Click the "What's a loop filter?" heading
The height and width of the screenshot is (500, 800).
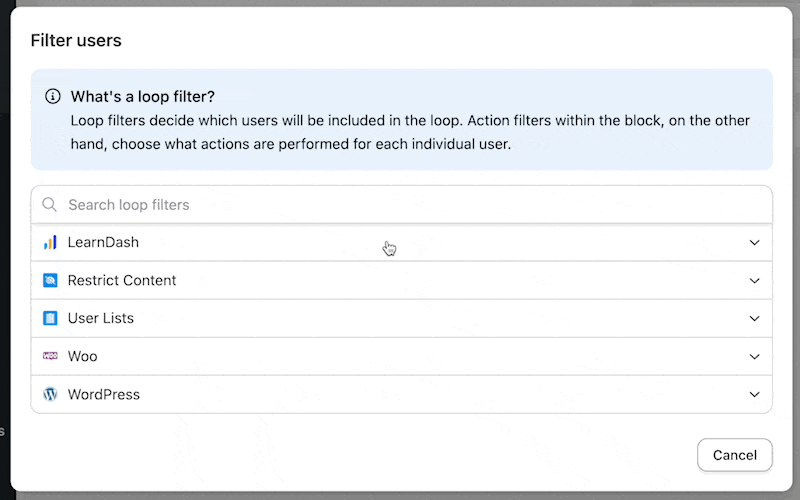pos(143,97)
